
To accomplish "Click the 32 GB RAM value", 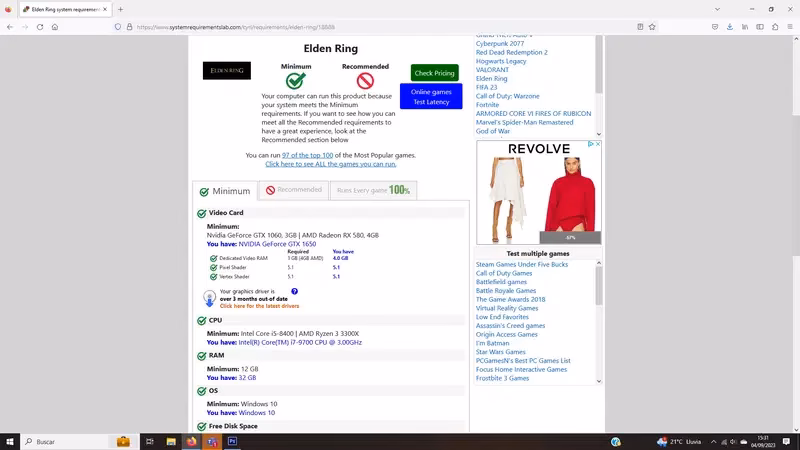I will point(247,378).
